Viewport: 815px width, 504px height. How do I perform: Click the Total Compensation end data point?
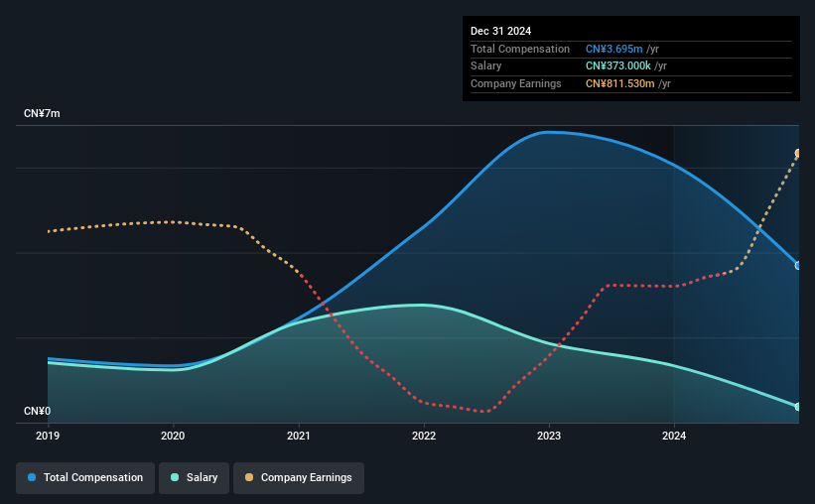coord(798,266)
